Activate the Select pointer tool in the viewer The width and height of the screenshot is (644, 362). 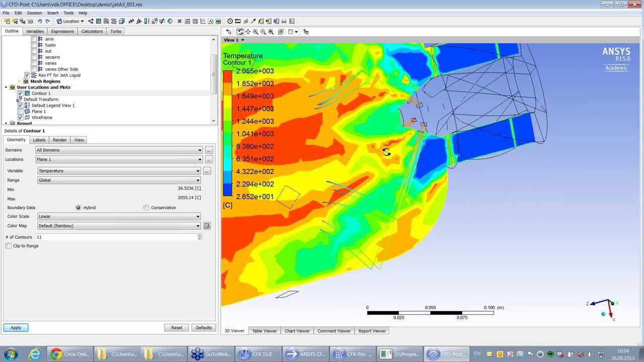tap(229, 32)
